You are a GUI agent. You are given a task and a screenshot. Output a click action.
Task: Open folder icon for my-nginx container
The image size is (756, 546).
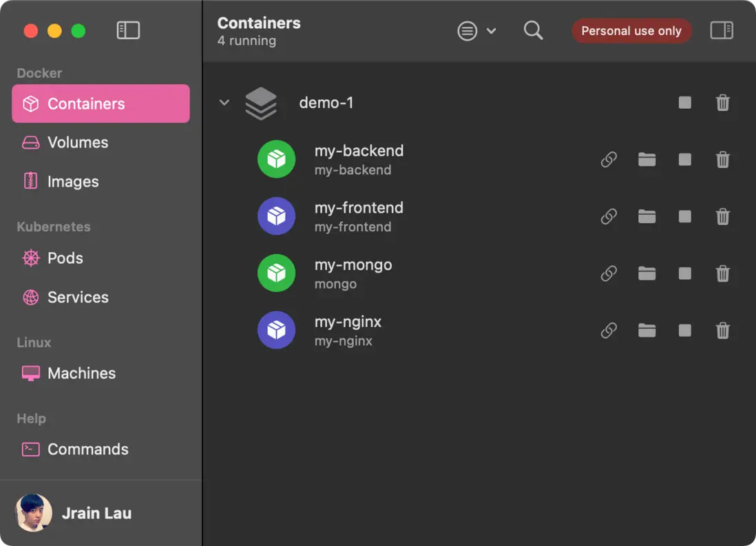tap(647, 330)
